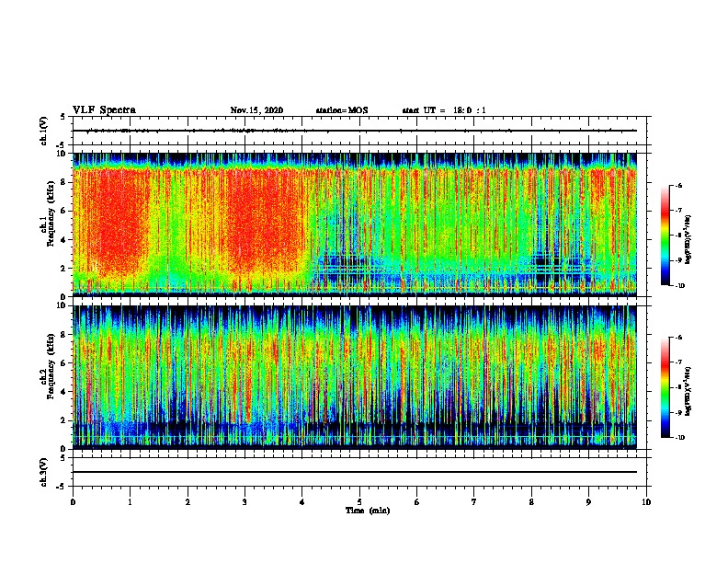728x563 pixels.
Task: Click the ch.2 "Frequency (kHz)" axis label
Action: (x=51, y=366)
